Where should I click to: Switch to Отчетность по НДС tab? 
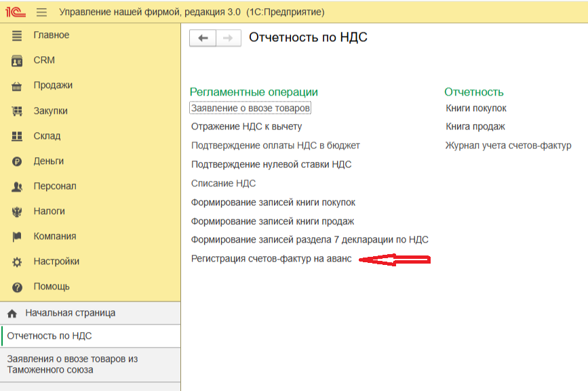(x=90, y=336)
